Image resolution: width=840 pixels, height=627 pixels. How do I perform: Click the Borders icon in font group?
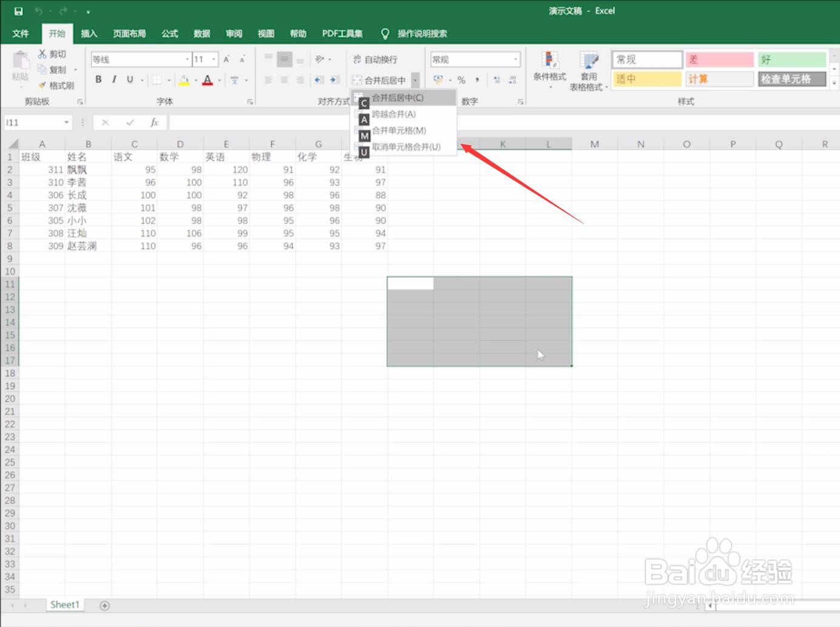(x=157, y=79)
